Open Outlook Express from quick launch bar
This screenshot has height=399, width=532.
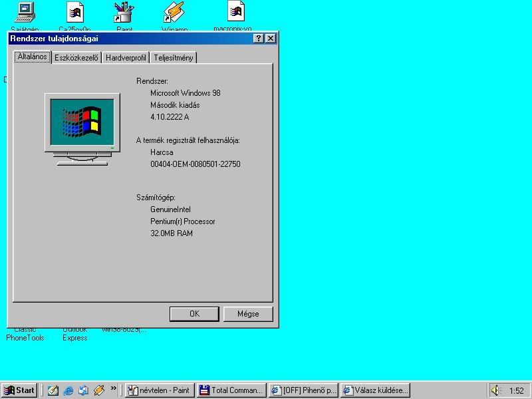[83, 390]
